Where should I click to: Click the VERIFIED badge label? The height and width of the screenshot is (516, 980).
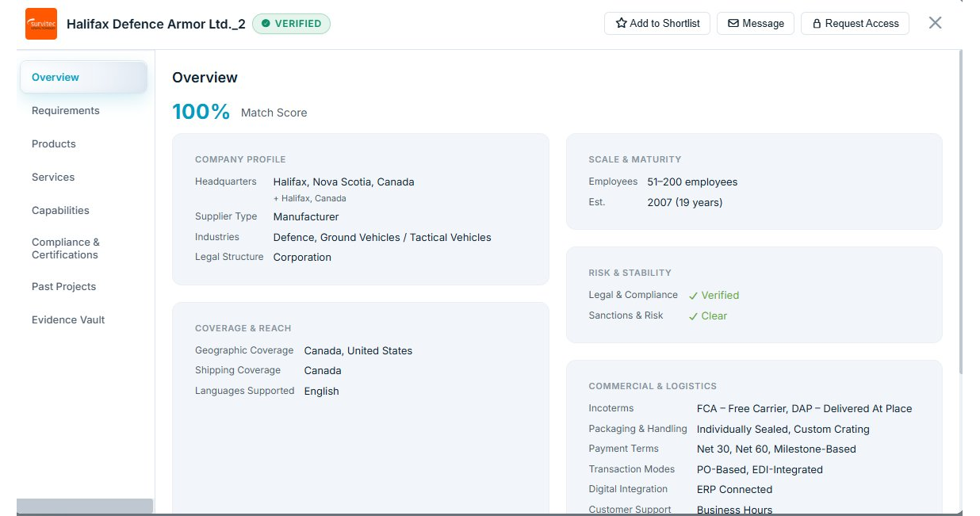[298, 24]
